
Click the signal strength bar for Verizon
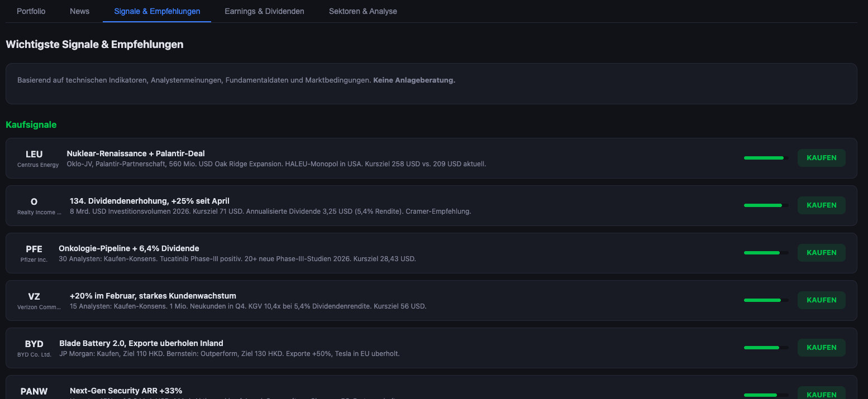click(x=764, y=300)
